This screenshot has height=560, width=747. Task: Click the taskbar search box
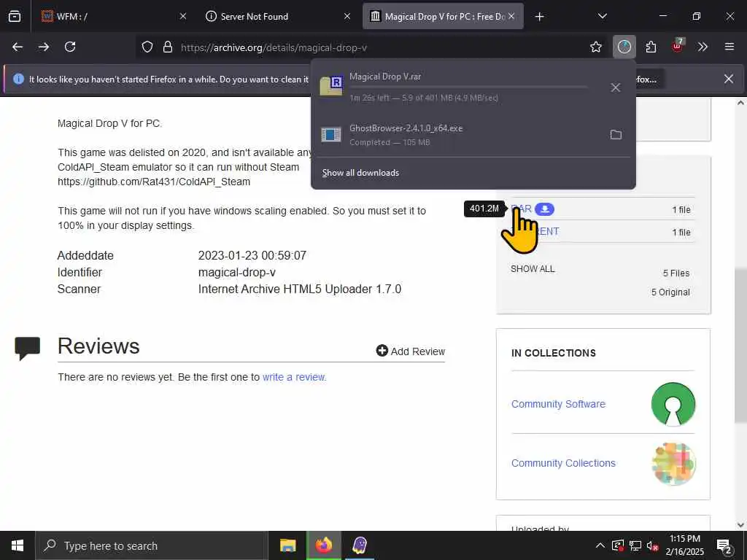152,545
